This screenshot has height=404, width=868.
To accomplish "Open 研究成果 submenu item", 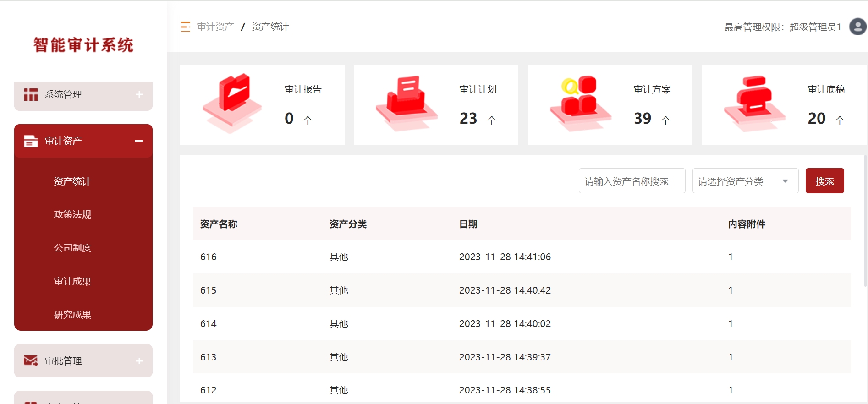I will coord(72,315).
